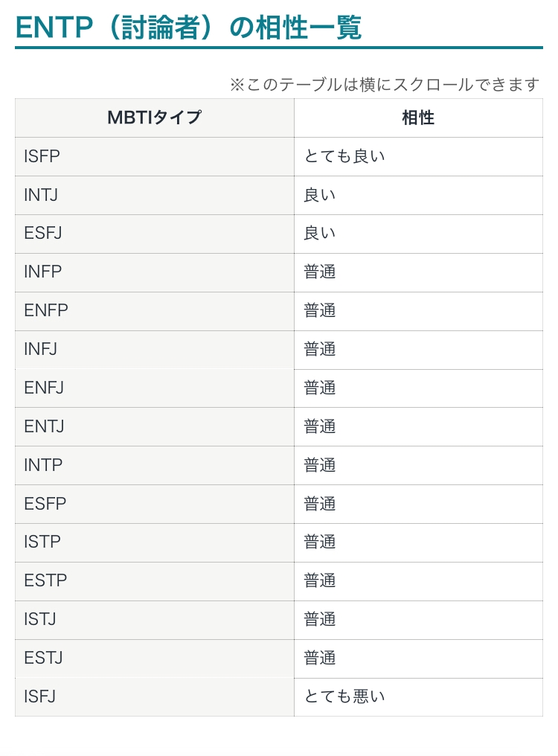558x756 pixels.
Task: Click the MBTIタイプ column header
Action: [154, 118]
